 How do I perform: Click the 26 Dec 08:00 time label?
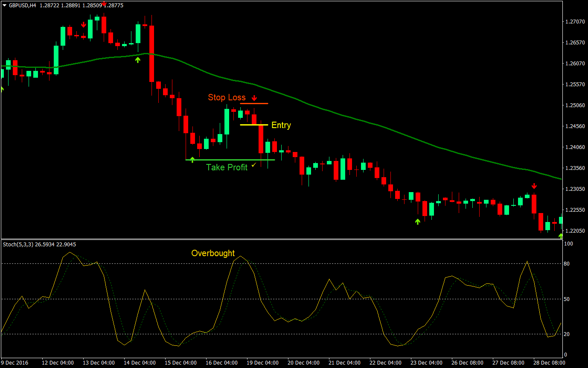467,363
